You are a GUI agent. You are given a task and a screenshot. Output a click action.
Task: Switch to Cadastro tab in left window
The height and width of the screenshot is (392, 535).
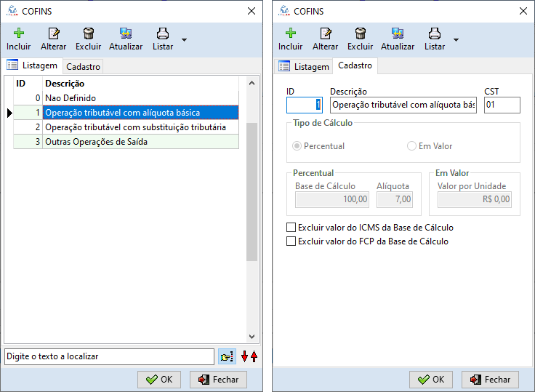[84, 67]
